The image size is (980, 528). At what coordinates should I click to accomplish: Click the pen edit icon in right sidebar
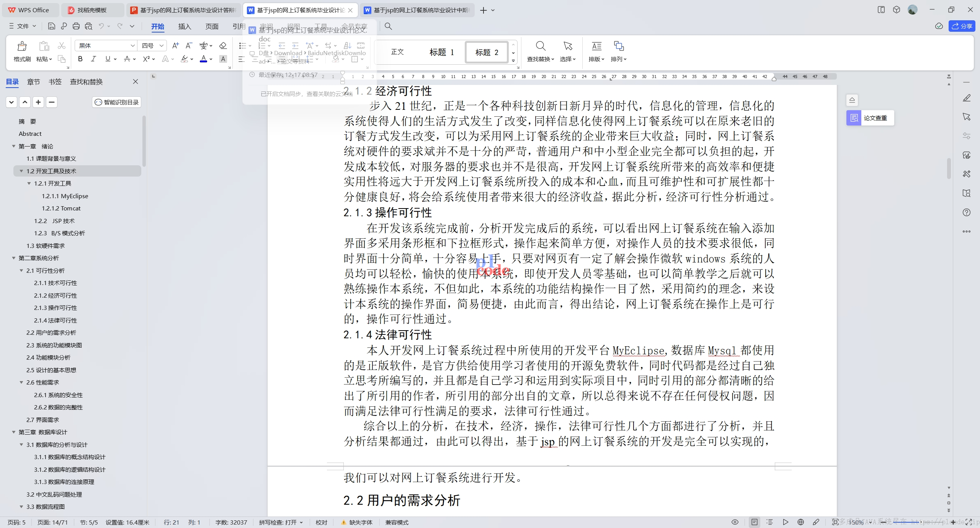[x=967, y=98]
